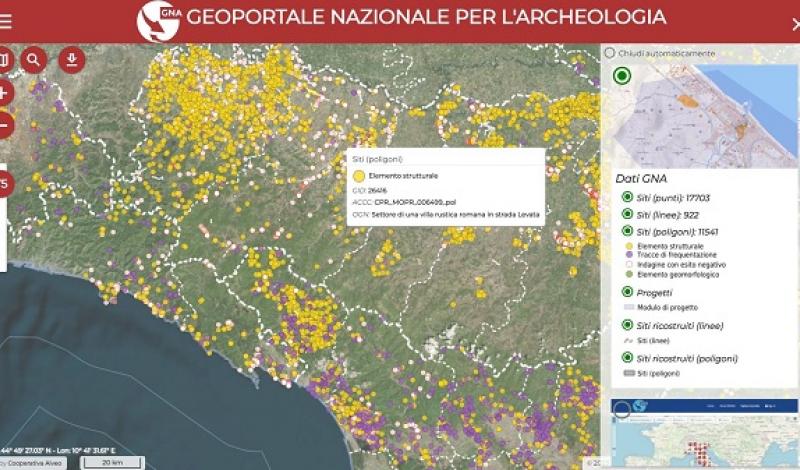The width and height of the screenshot is (800, 470).
Task: Click the Dati GNA map preview thumbnail
Action: tap(704, 115)
